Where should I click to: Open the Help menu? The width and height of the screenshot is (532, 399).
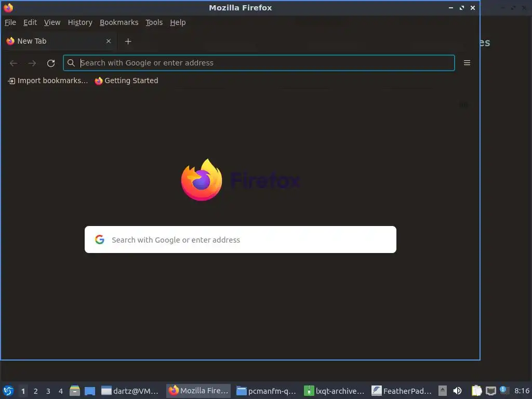point(178,22)
